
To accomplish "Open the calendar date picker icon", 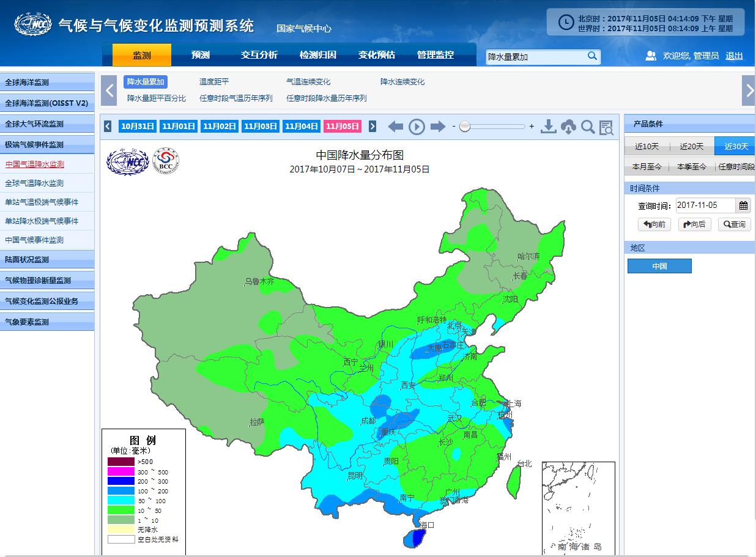I will pos(743,205).
